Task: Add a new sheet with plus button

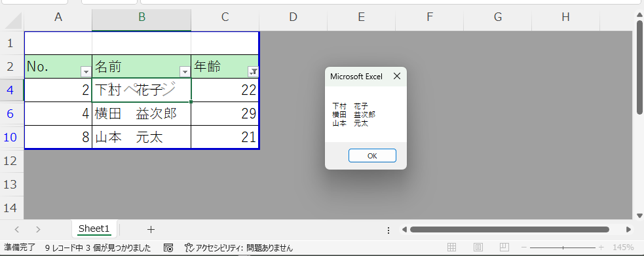Action: click(151, 229)
